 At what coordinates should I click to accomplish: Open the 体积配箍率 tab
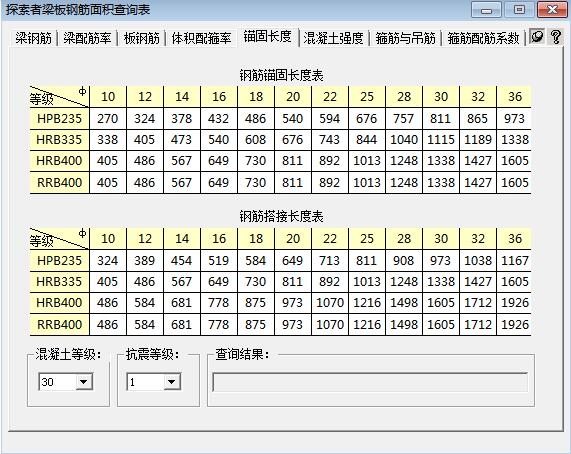(x=201, y=38)
